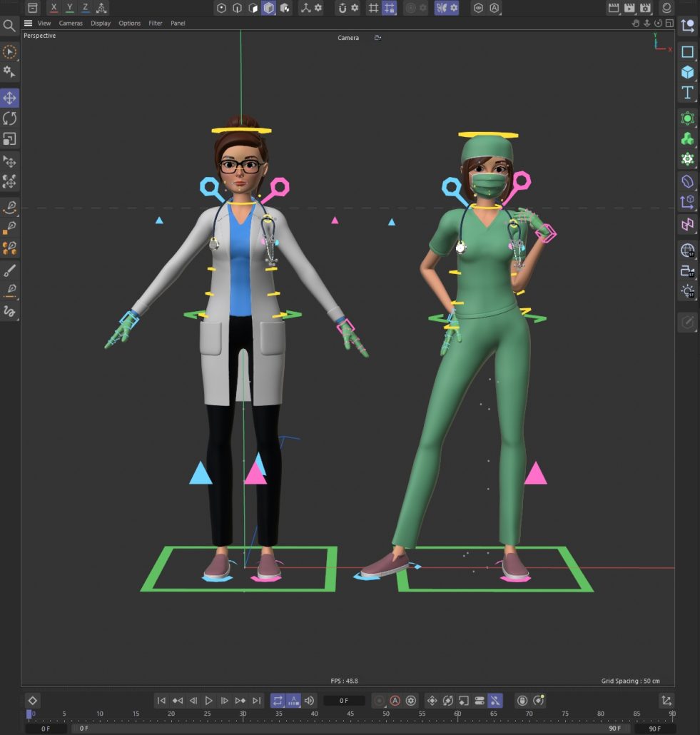700x735 pixels.
Task: Toggle the sound playback speaker icon
Action: click(308, 700)
